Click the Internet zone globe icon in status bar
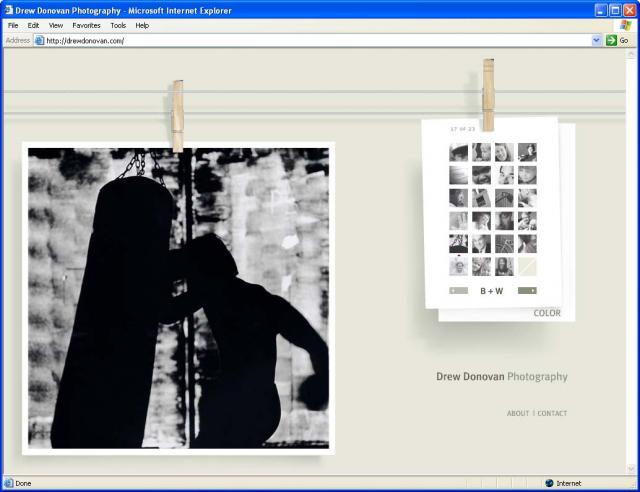 549,483
